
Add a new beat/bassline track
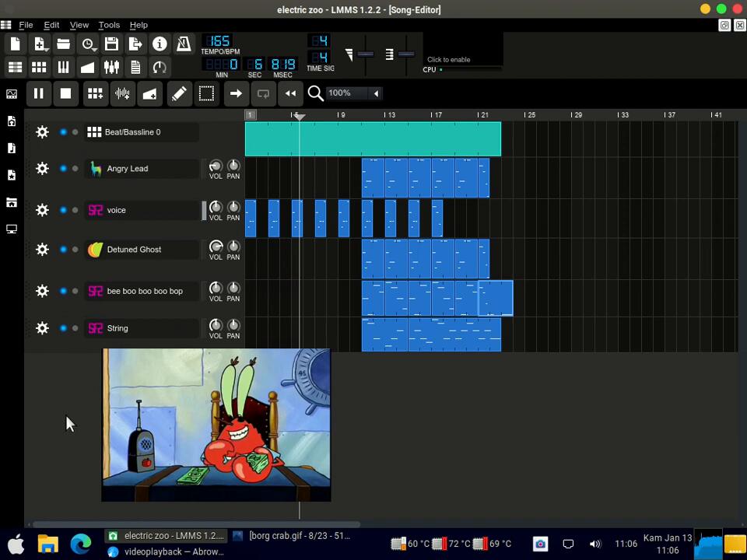point(95,93)
